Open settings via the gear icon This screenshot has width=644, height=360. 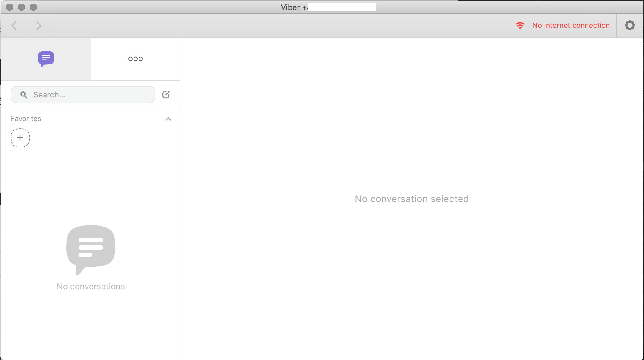point(630,25)
